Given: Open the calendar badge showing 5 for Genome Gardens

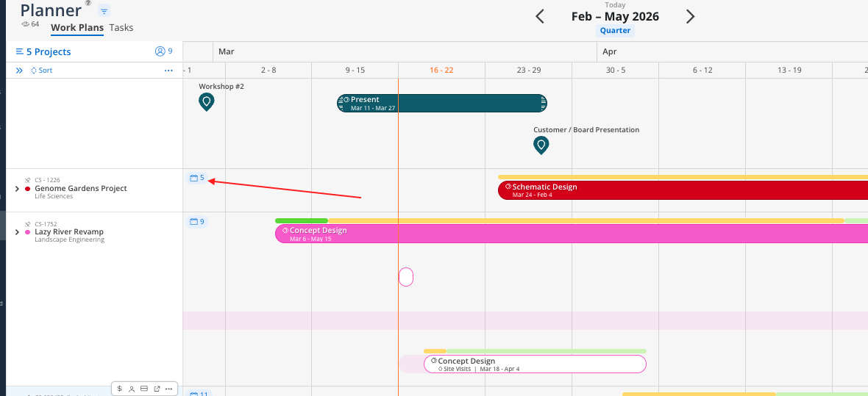Looking at the screenshot, I should pos(197,178).
